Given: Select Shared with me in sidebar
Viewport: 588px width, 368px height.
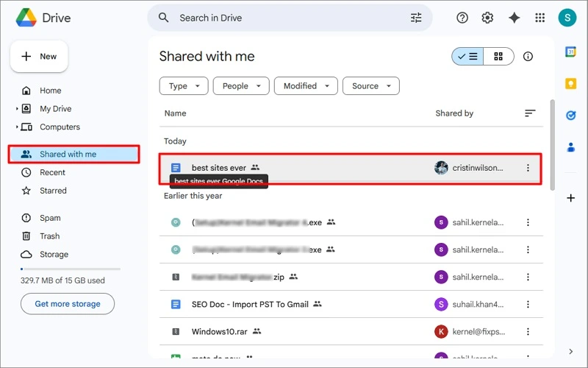Looking at the screenshot, I should click(74, 155).
